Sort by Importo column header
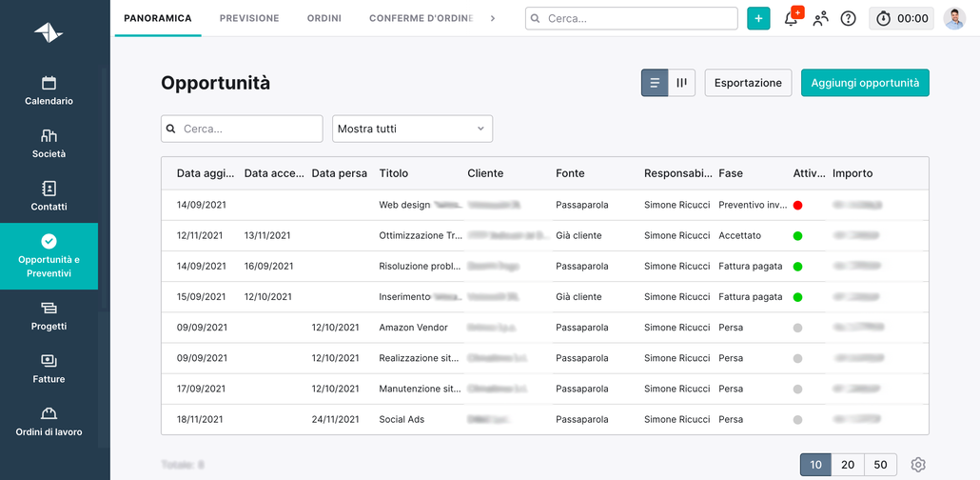This screenshot has height=480, width=980. [x=853, y=173]
